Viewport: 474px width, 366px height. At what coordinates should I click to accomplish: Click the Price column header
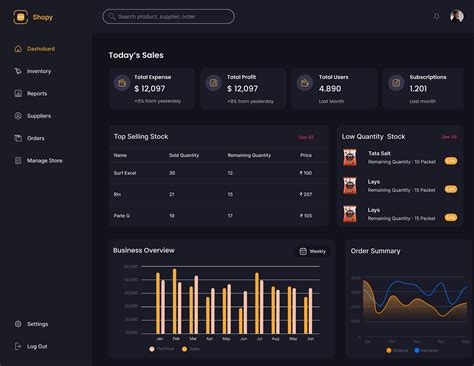point(306,155)
